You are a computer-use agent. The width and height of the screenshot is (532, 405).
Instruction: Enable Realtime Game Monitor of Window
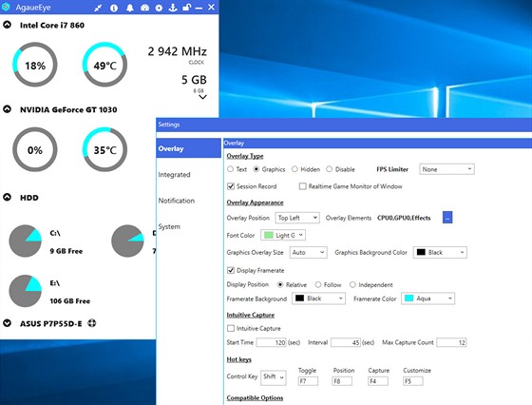coord(303,186)
